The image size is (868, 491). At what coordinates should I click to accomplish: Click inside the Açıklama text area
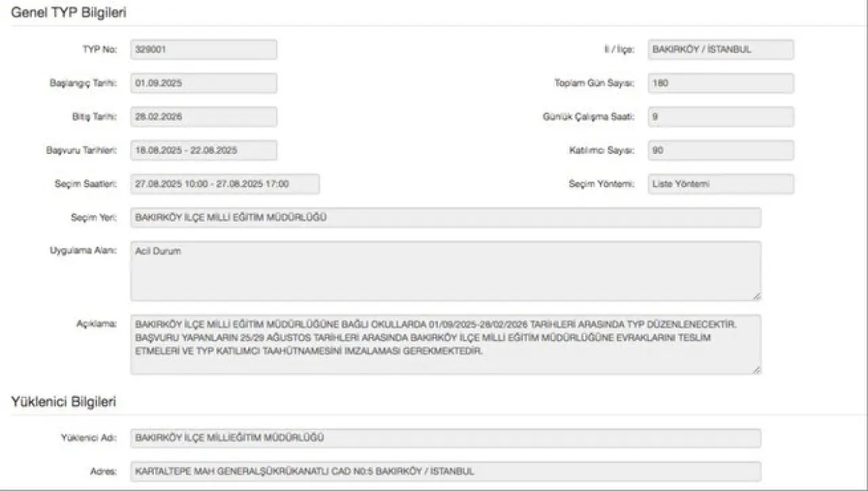coord(445,345)
